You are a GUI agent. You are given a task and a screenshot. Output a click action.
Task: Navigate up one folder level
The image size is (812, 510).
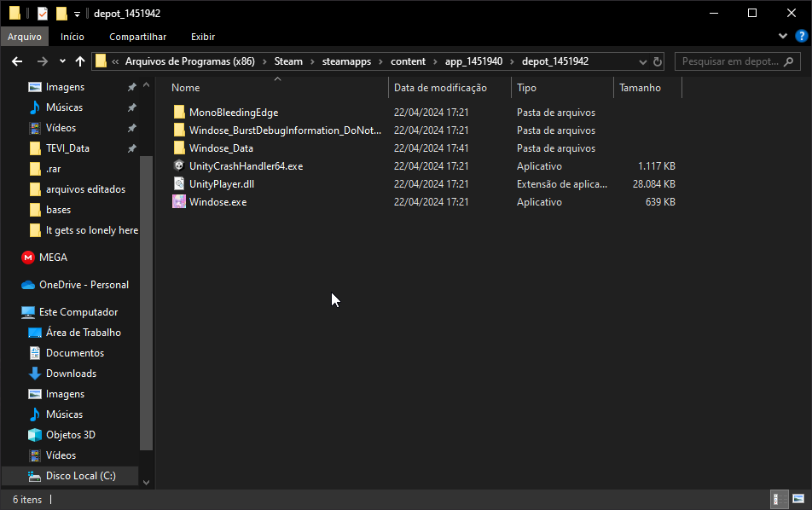[80, 61]
